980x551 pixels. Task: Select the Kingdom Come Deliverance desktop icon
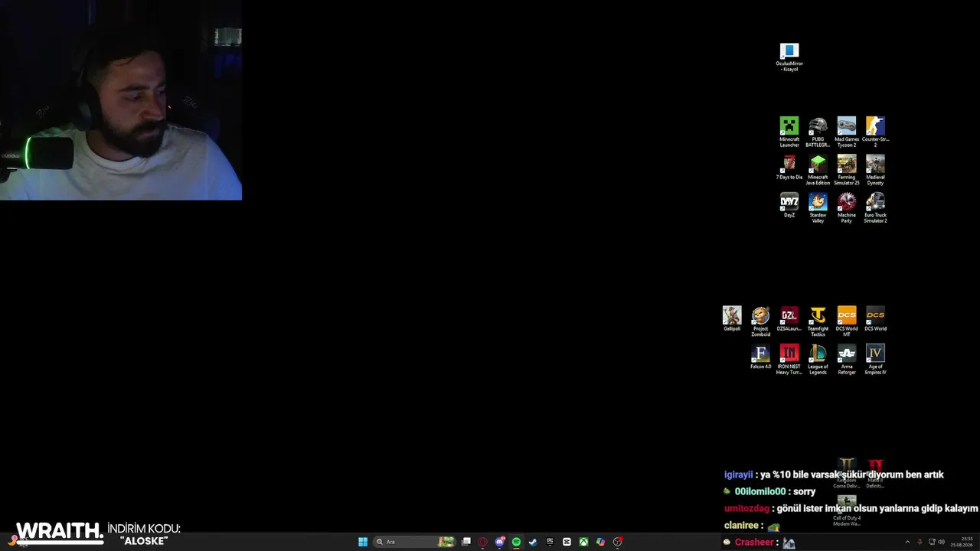(x=846, y=473)
